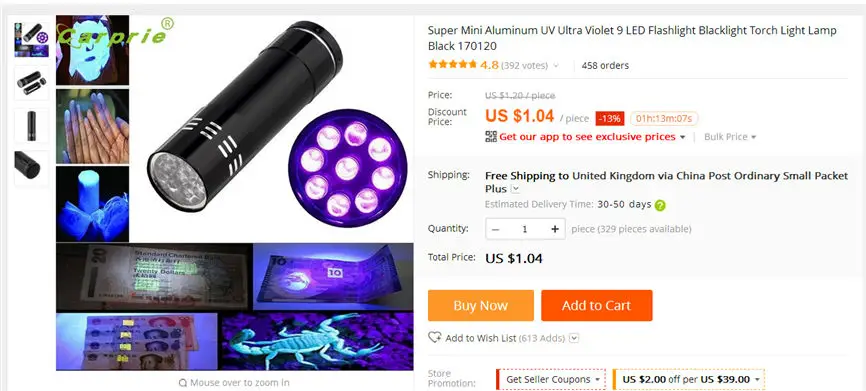Expand the US $2.00 off promotion

pos(689,379)
